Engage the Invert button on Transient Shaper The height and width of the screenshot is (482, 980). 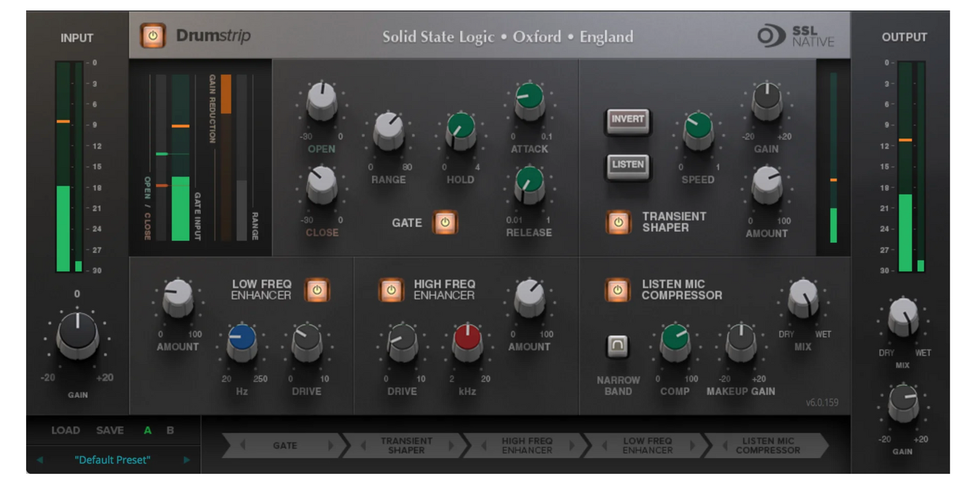pos(628,119)
